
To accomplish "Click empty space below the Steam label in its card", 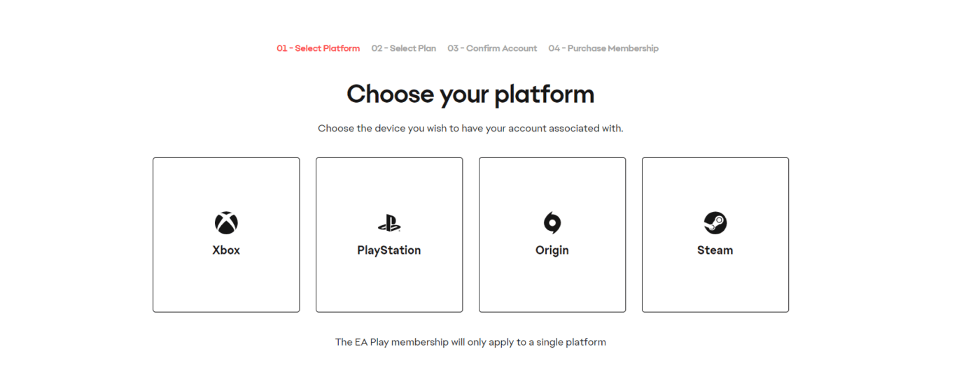I will click(x=715, y=285).
